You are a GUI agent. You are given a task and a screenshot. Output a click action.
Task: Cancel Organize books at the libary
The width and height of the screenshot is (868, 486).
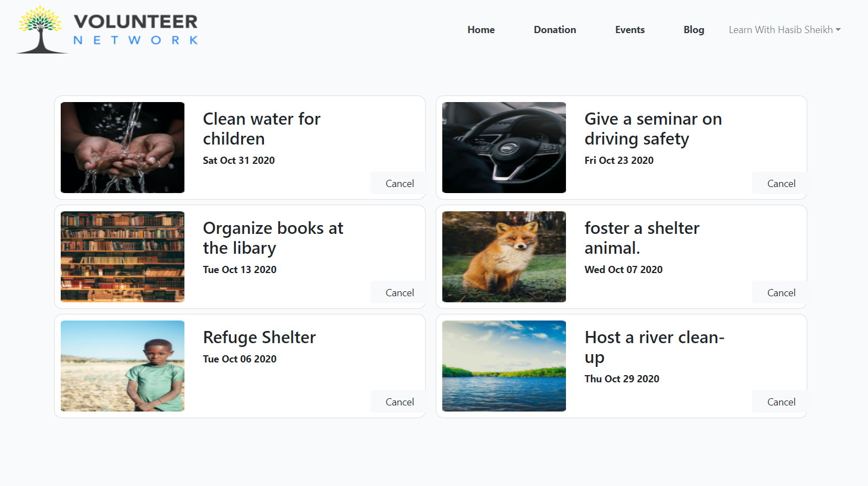(x=400, y=292)
